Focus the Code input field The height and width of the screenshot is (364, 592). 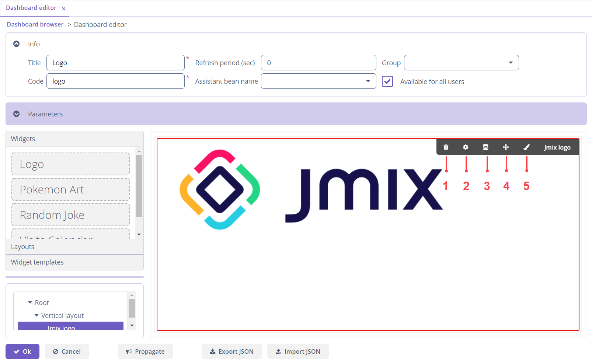[115, 81]
